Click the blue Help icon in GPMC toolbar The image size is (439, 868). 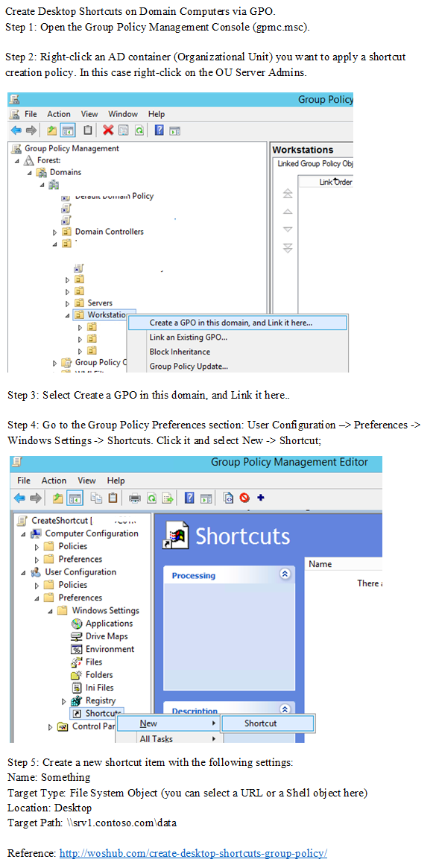pos(159,130)
